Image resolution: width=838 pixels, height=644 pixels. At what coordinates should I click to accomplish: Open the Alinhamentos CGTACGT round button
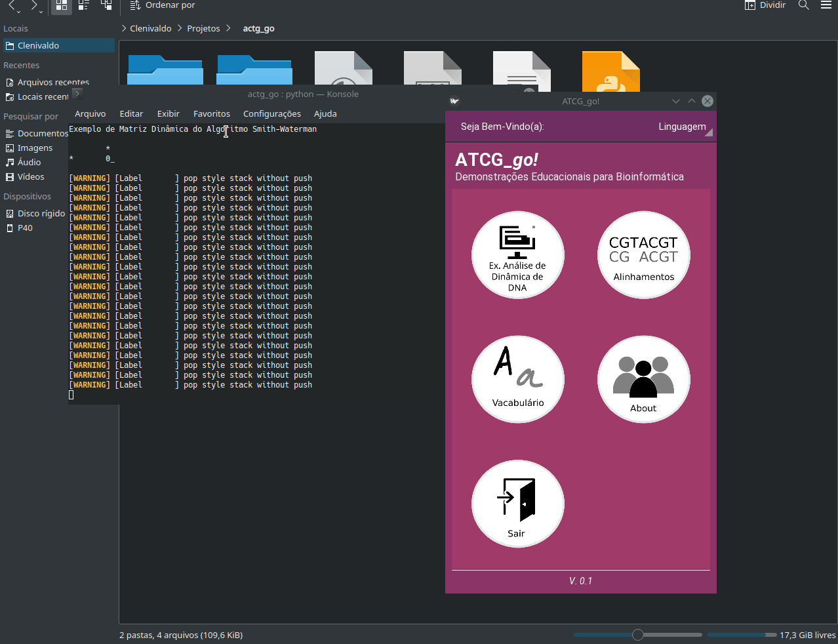click(x=643, y=255)
